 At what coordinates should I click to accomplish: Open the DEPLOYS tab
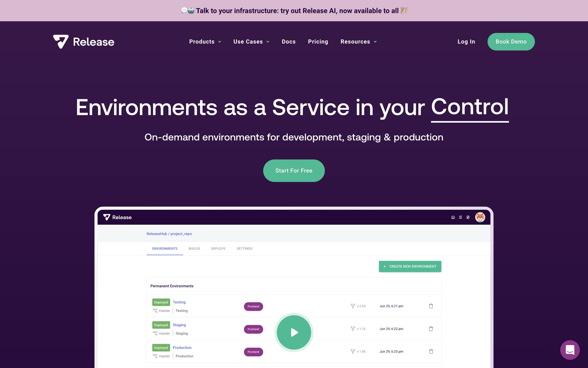tap(218, 248)
